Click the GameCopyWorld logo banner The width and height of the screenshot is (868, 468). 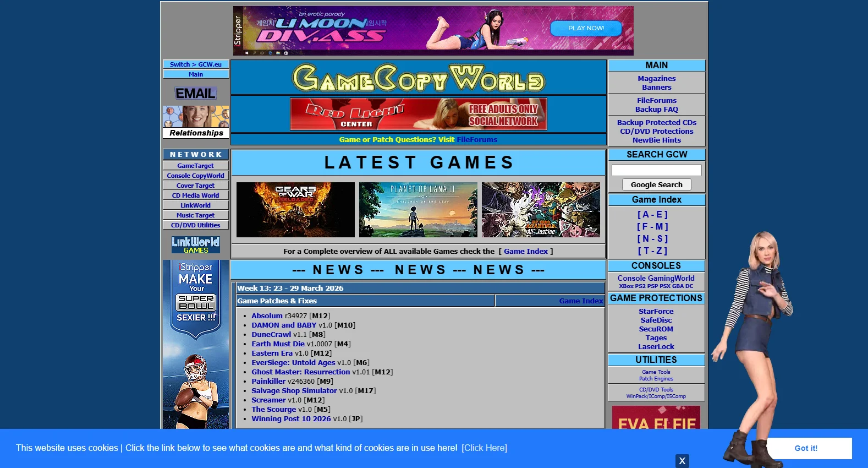tap(419, 78)
